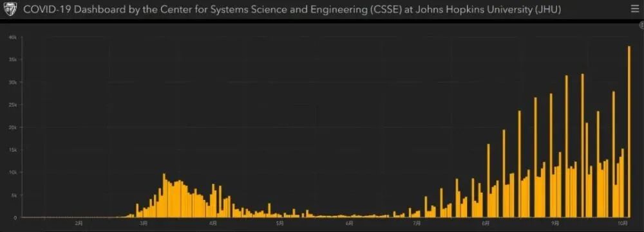Screen dimensions: 644x232
Task: Click the 7月 x-axis label
Action: click(417, 224)
